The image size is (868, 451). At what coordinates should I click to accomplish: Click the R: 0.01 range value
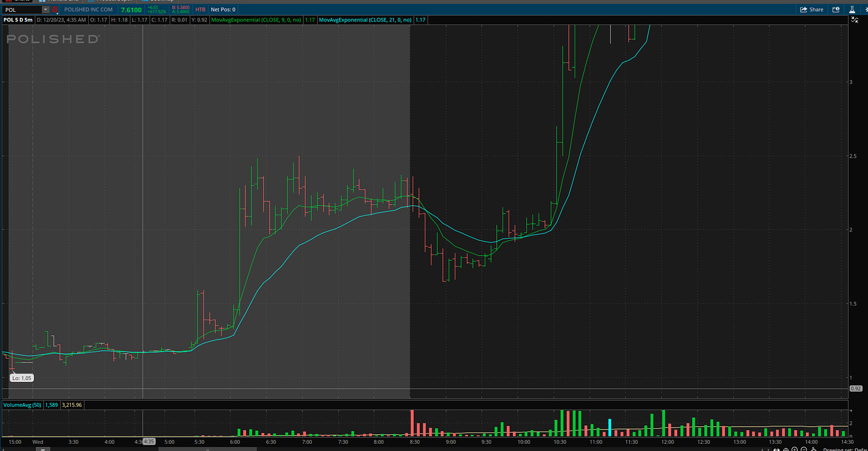coord(179,20)
